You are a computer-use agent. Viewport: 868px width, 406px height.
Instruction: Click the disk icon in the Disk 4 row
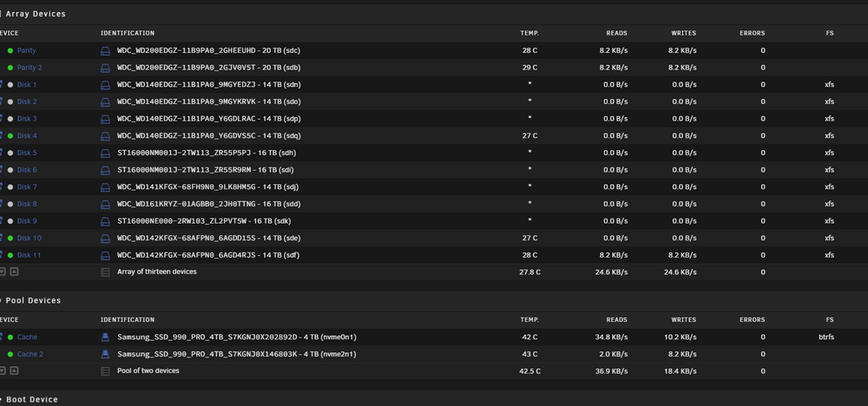pyautogui.click(x=105, y=136)
